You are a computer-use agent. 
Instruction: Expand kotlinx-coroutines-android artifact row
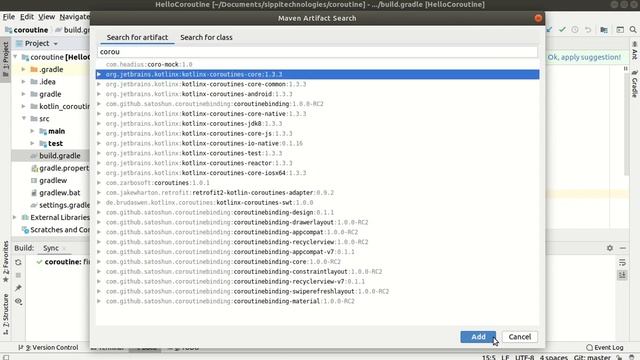click(x=99, y=94)
